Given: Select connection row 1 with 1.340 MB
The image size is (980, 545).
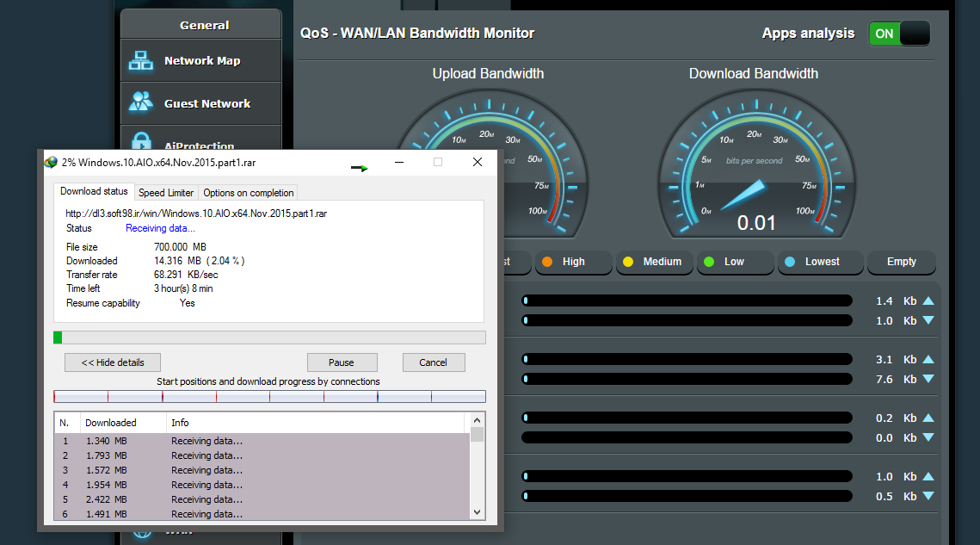Looking at the screenshot, I should click(x=262, y=441).
